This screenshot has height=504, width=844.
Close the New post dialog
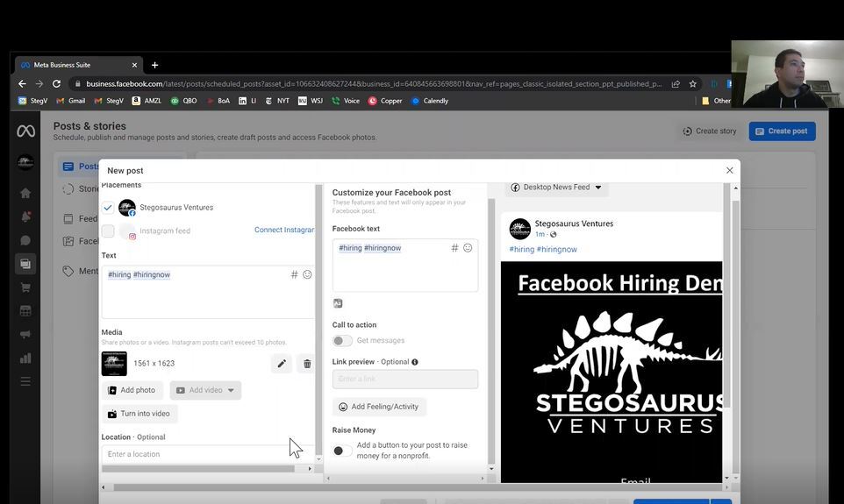point(729,170)
